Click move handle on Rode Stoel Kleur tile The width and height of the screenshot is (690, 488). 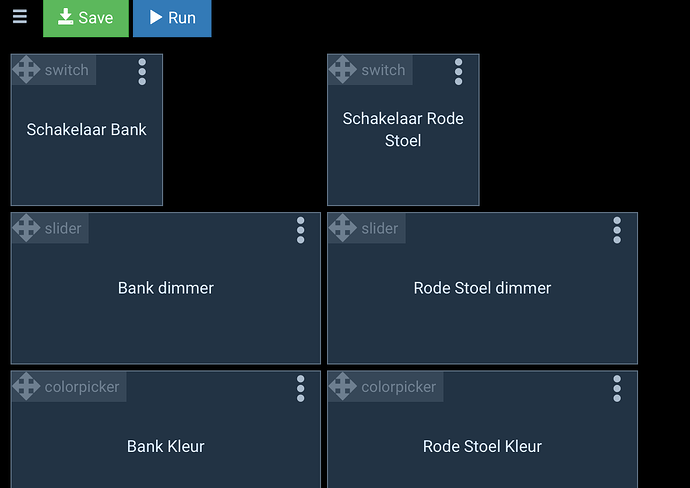[342, 386]
